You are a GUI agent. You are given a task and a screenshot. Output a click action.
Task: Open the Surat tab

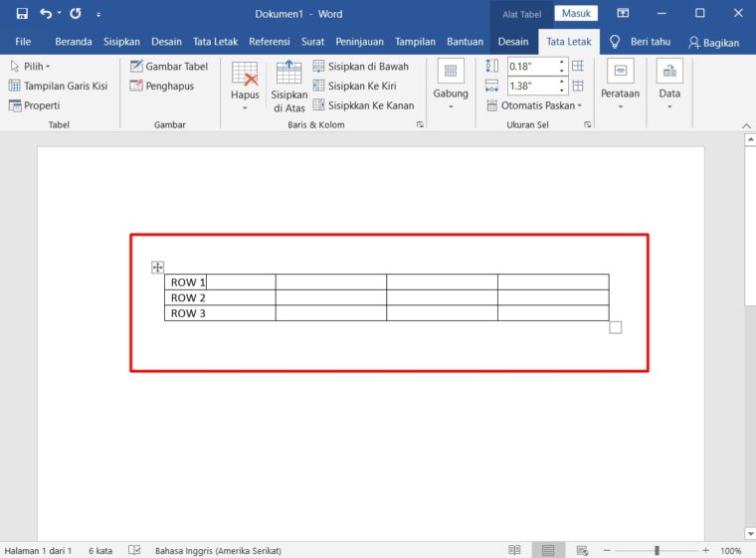312,42
